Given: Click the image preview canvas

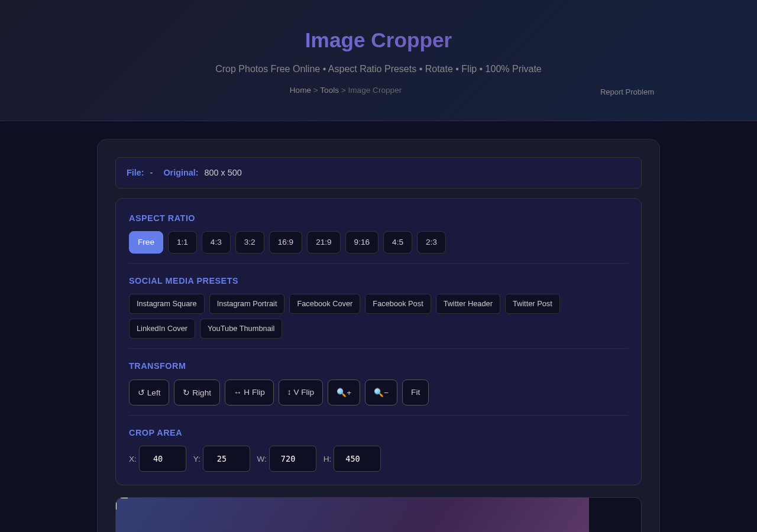Looking at the screenshot, I should 352,515.
